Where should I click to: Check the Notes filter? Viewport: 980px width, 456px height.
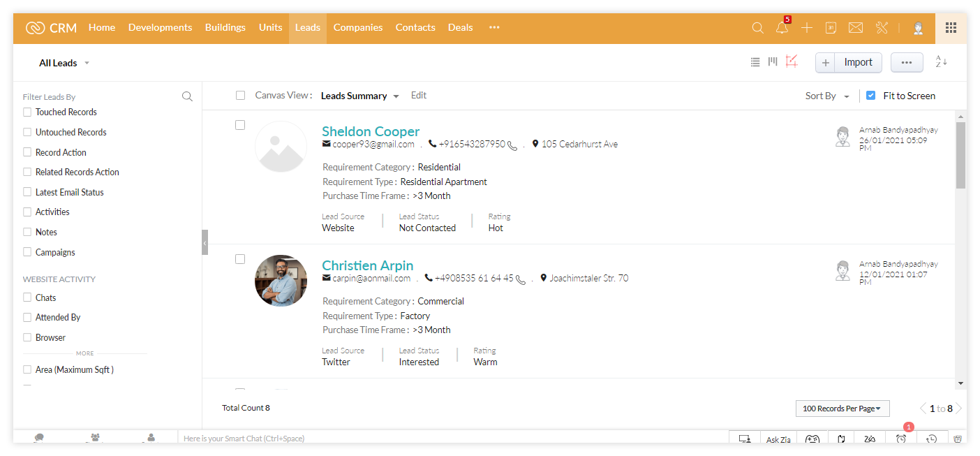point(27,232)
